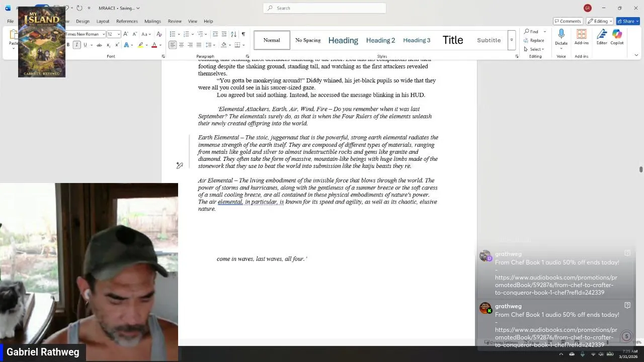Click the Word application icon
644x362 pixels.
8,8
